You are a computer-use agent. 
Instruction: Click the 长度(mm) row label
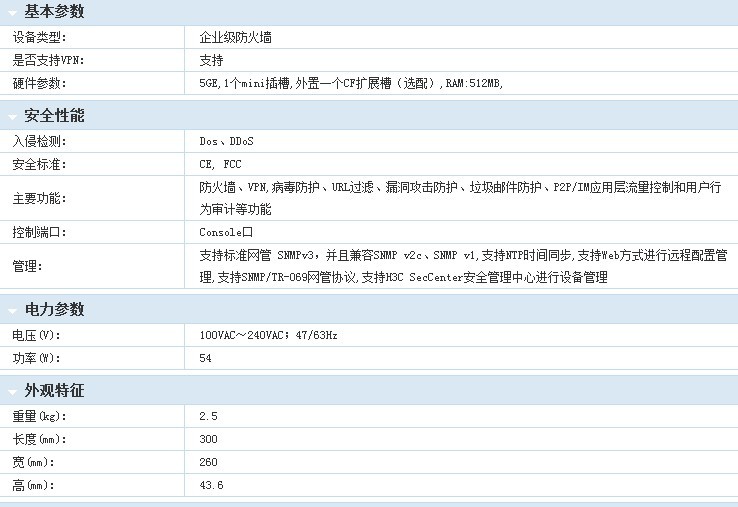(x=40, y=439)
